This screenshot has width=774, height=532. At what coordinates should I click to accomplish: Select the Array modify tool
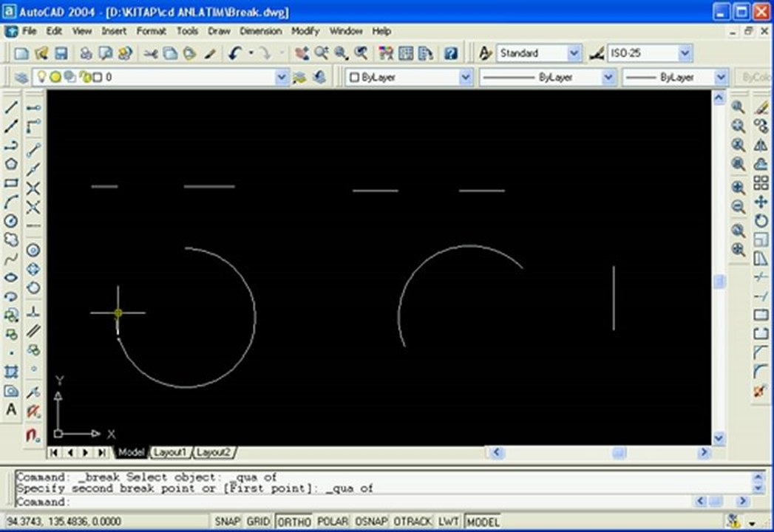click(761, 183)
